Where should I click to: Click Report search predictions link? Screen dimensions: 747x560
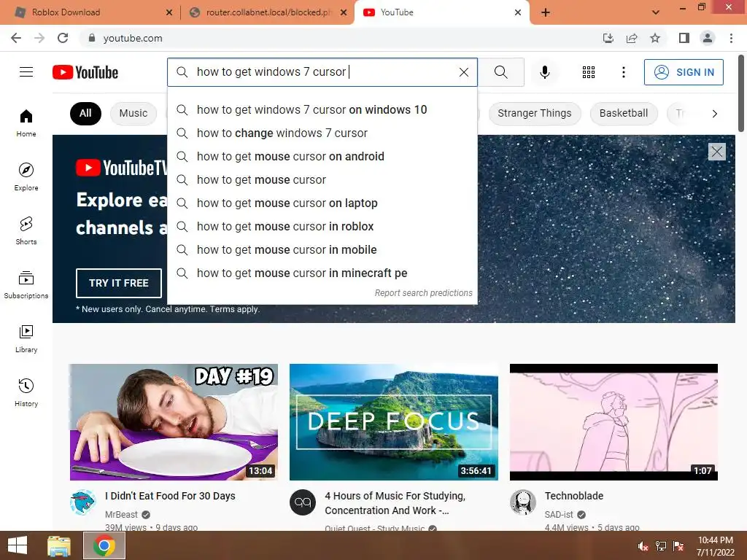(424, 293)
